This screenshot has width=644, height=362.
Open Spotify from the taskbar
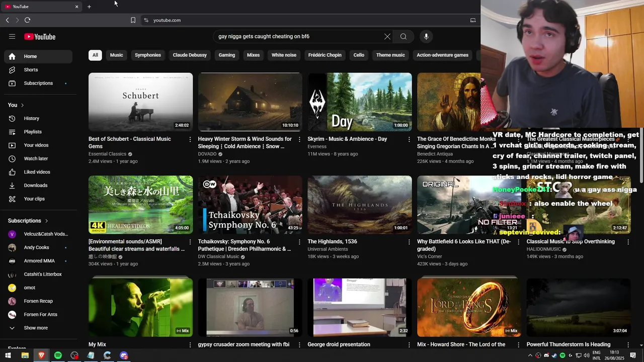point(58,355)
